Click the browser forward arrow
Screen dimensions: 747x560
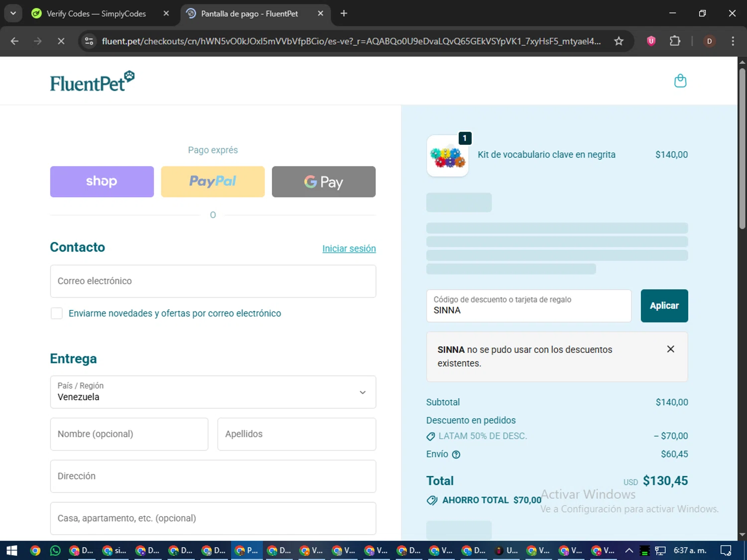coord(38,41)
